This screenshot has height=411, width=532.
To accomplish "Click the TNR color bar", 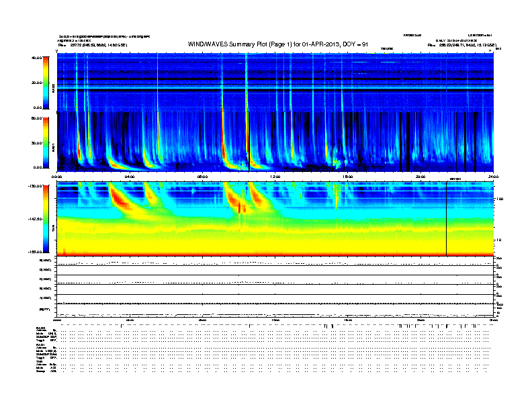I will [46, 219].
